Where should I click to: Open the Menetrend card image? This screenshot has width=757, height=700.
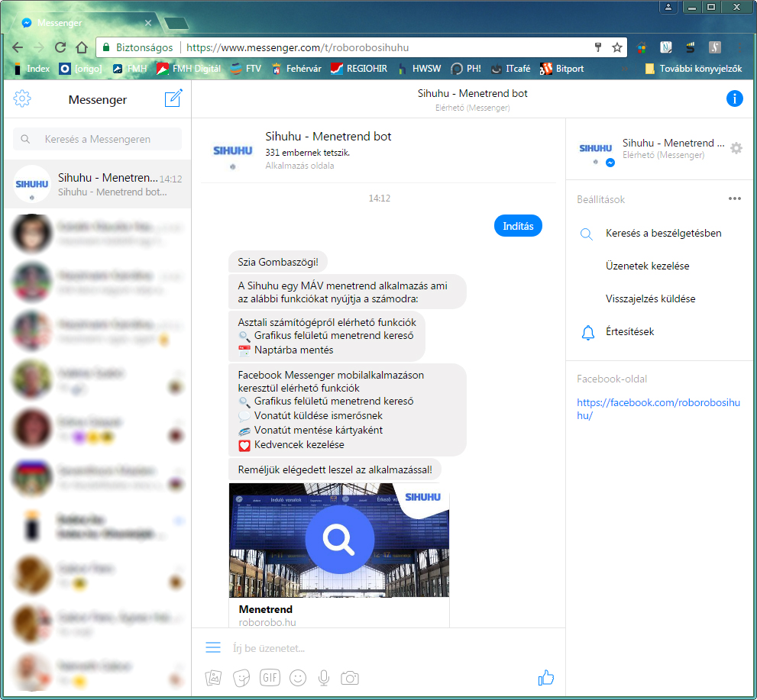[x=339, y=540]
